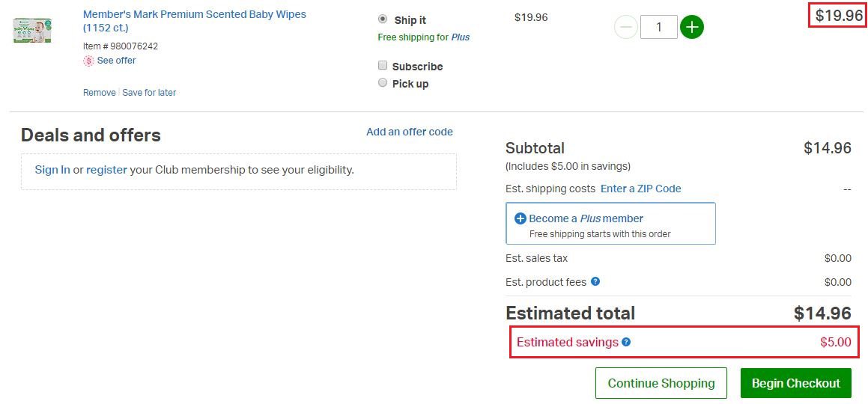Click the register link for Club membership
This screenshot has width=868, height=404.
pyautogui.click(x=106, y=170)
